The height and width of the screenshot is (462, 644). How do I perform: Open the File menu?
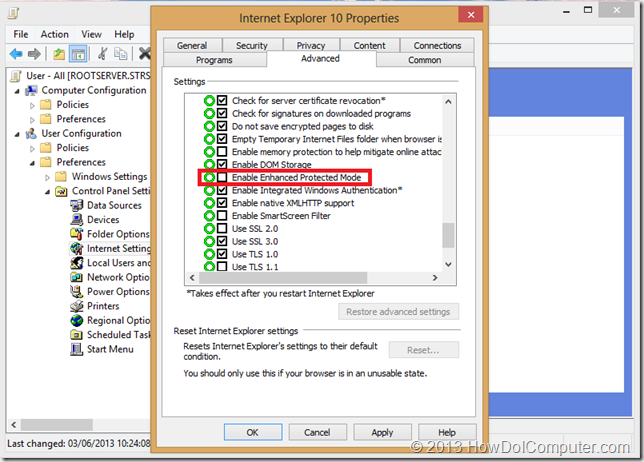(x=21, y=34)
